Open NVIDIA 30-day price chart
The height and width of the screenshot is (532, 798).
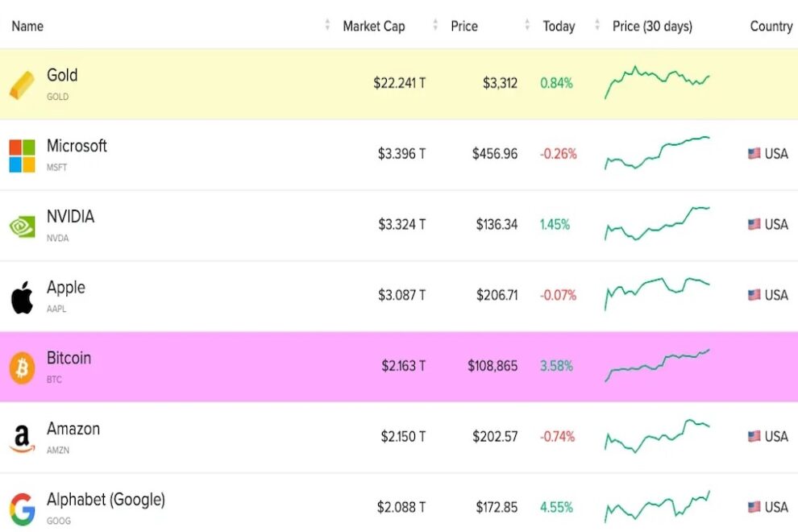(x=657, y=223)
